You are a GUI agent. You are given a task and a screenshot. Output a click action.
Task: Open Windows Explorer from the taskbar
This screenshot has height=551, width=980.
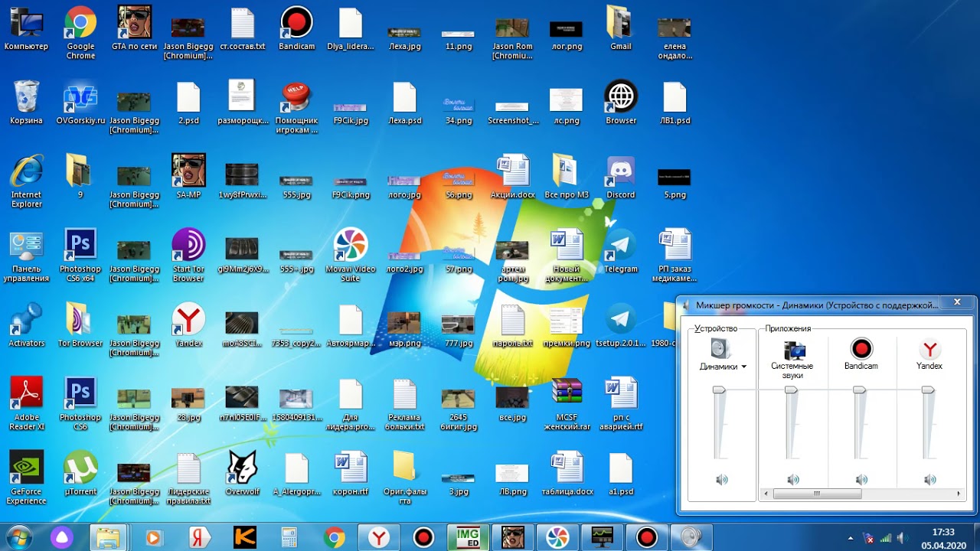(108, 538)
